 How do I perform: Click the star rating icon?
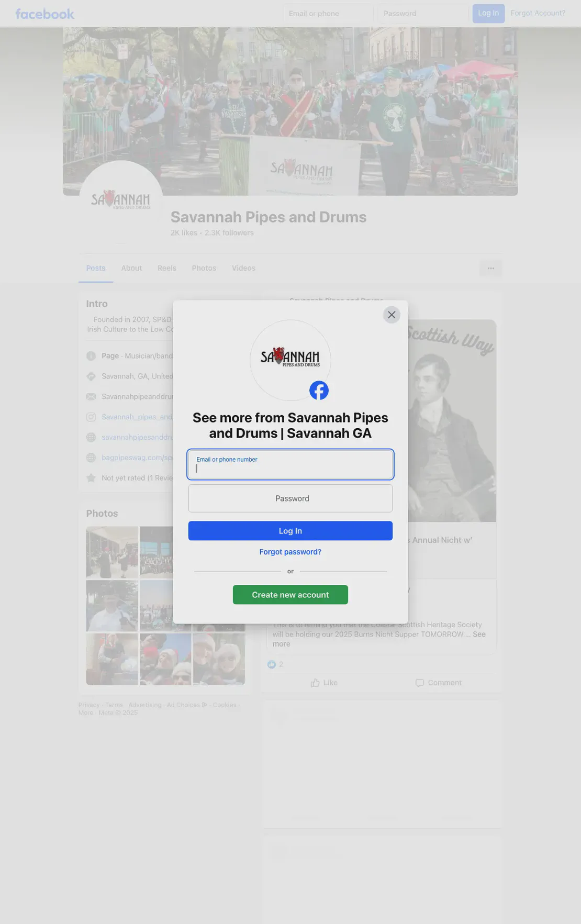[91, 477]
